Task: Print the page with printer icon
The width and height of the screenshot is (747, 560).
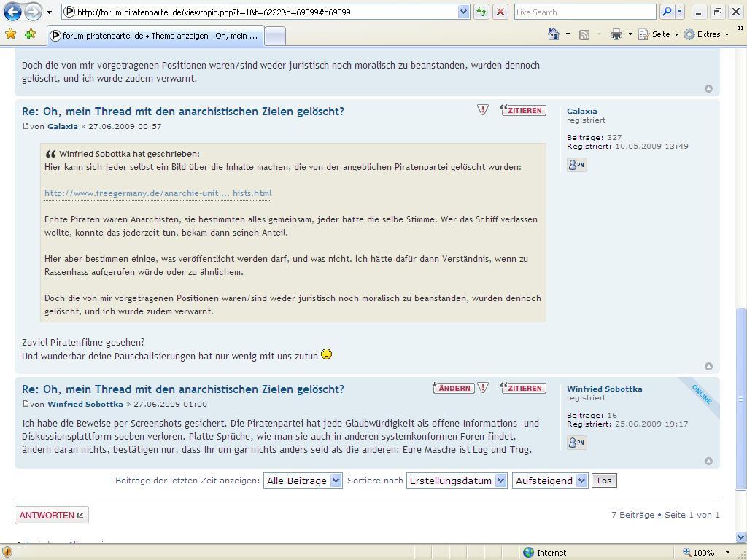Action: point(616,34)
